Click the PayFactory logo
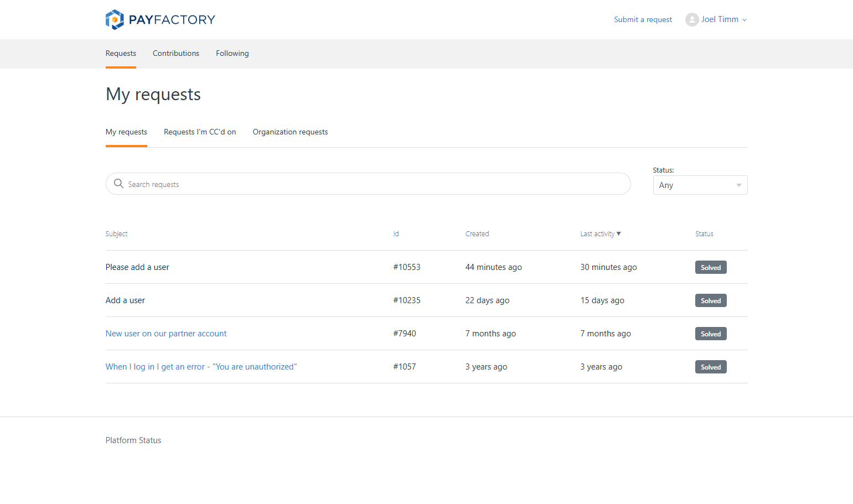This screenshot has height=504, width=853. [x=160, y=19]
